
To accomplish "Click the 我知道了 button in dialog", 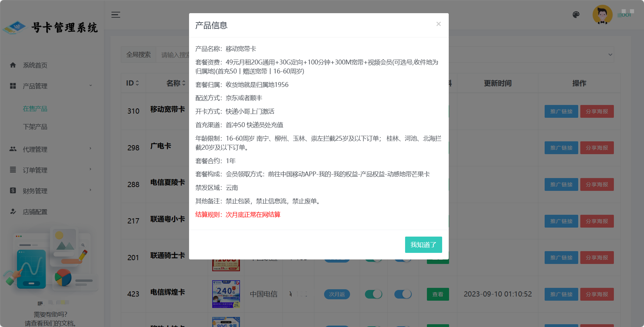I will point(423,245).
